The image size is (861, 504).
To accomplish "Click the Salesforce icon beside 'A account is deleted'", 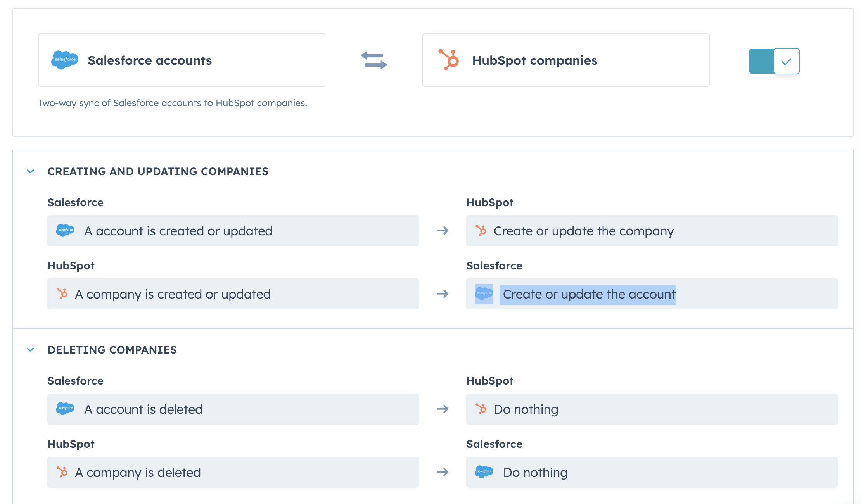I will point(65,409).
